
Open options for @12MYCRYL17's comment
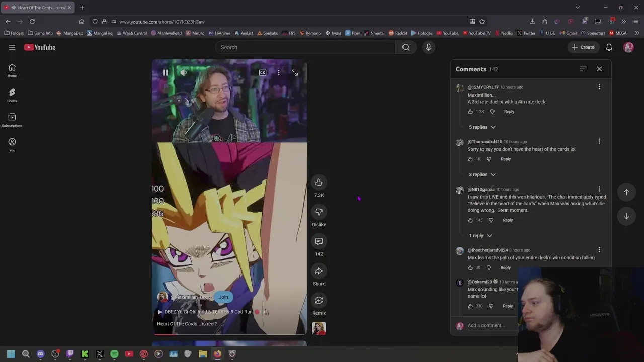coord(599,87)
